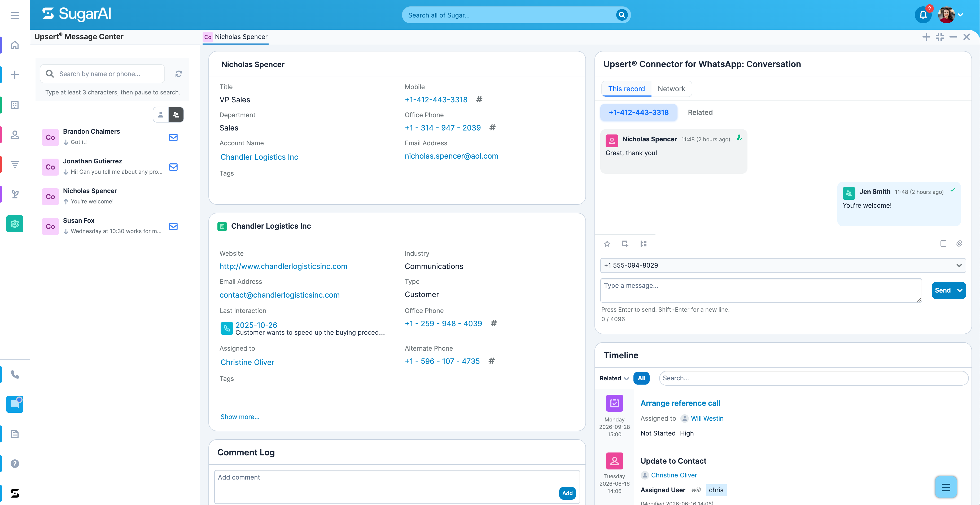This screenshot has width=980, height=505.
Task: Toggle group conversations filter
Action: [176, 115]
